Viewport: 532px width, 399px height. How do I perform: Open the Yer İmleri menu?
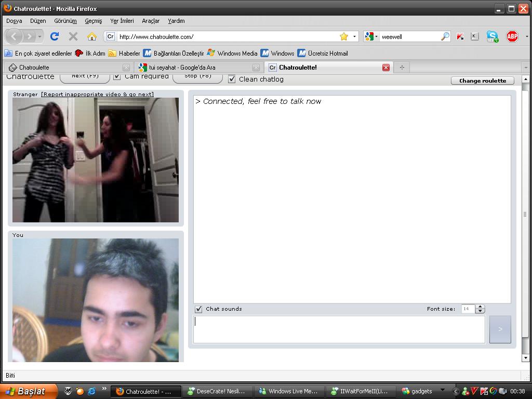pyautogui.click(x=122, y=21)
